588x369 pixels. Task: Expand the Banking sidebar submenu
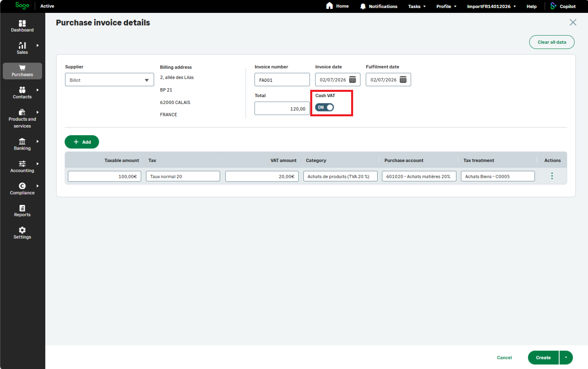(x=38, y=141)
